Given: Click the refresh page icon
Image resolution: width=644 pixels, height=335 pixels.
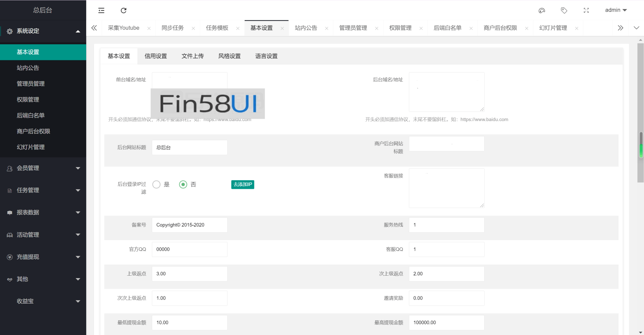Looking at the screenshot, I should (x=124, y=10).
